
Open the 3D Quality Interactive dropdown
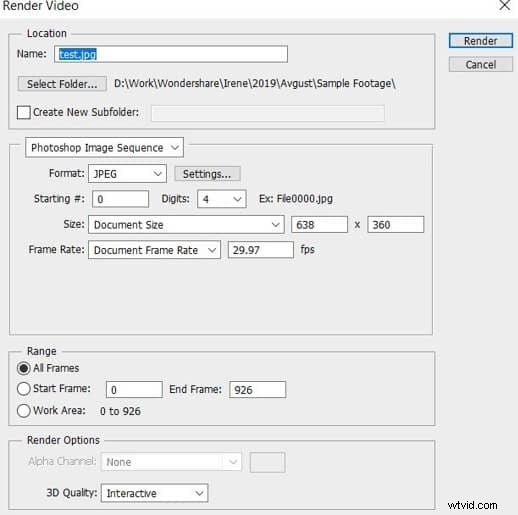[154, 493]
